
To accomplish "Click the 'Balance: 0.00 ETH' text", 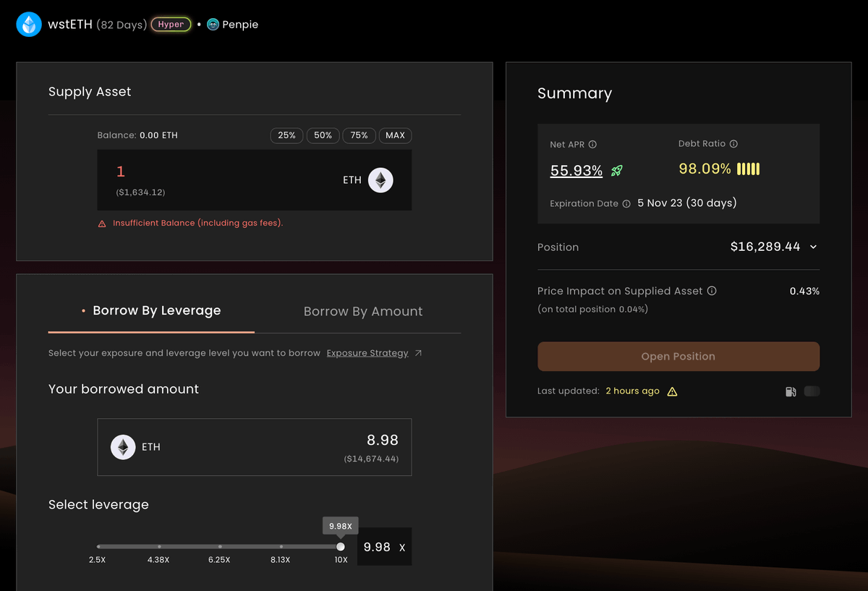I will coord(137,135).
